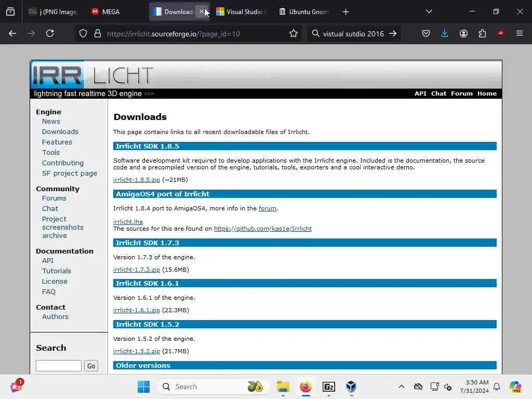Open the Windows Start menu

tap(143, 387)
